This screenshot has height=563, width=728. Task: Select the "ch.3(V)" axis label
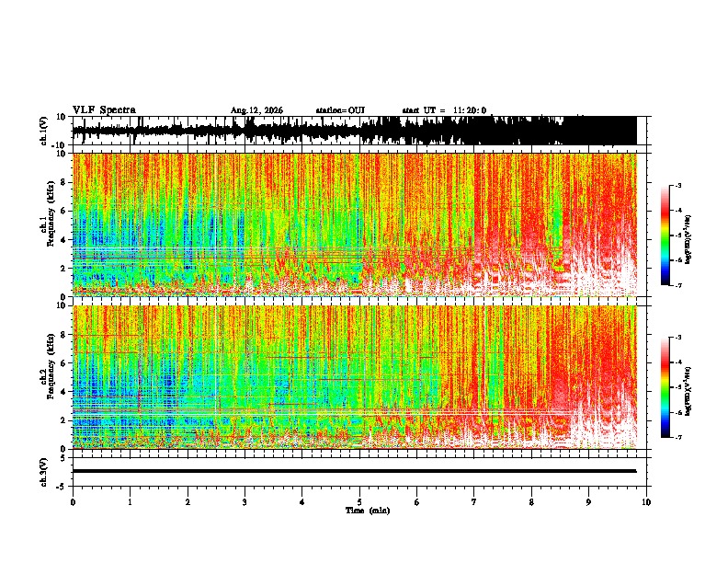coord(44,472)
